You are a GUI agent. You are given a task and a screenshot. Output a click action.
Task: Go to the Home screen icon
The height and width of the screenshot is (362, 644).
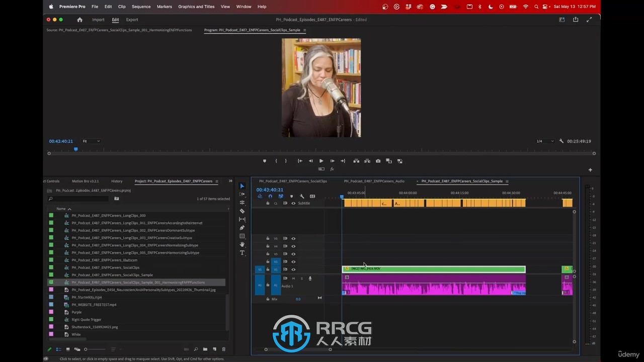(x=79, y=20)
